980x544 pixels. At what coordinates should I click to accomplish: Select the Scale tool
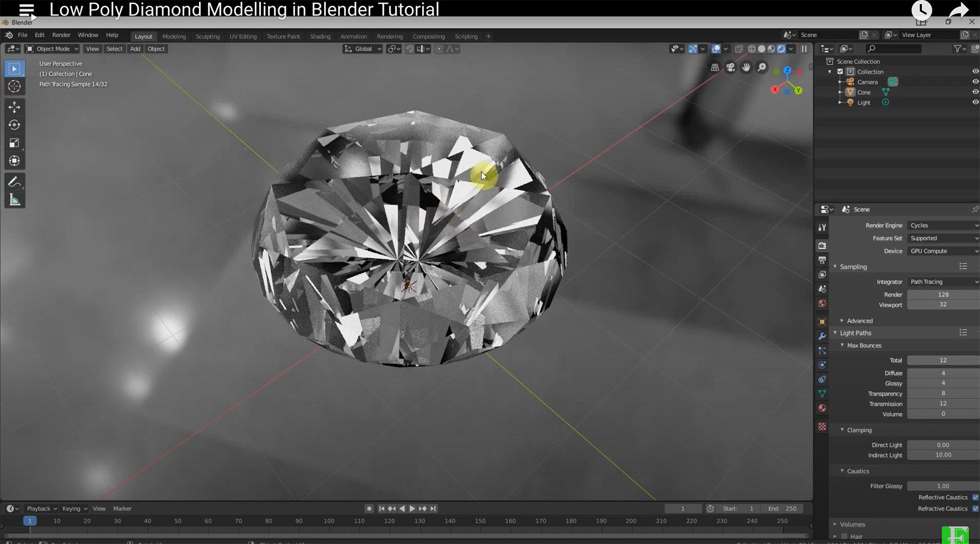coord(14,143)
